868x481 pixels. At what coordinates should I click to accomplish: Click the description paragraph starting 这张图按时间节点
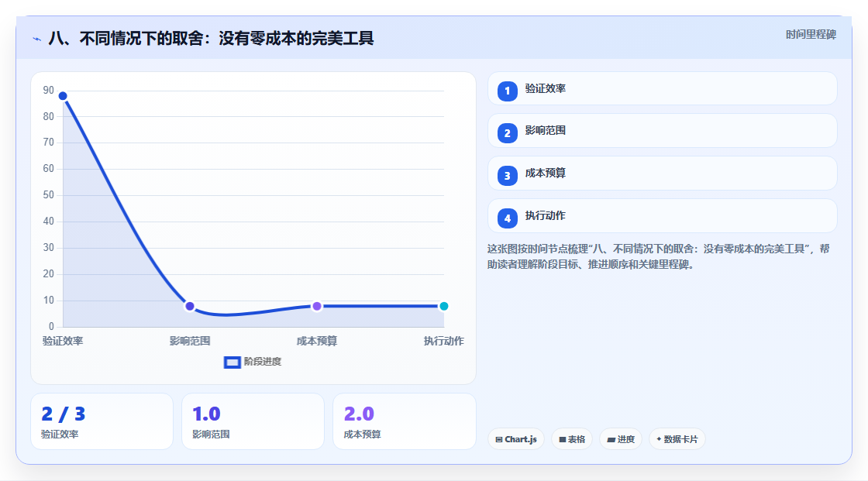pyautogui.click(x=658, y=257)
